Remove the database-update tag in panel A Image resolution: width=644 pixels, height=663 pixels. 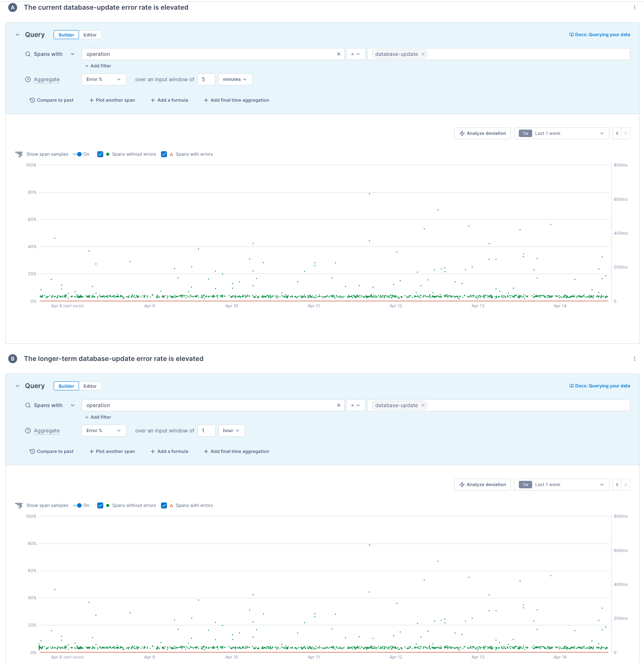coord(423,54)
